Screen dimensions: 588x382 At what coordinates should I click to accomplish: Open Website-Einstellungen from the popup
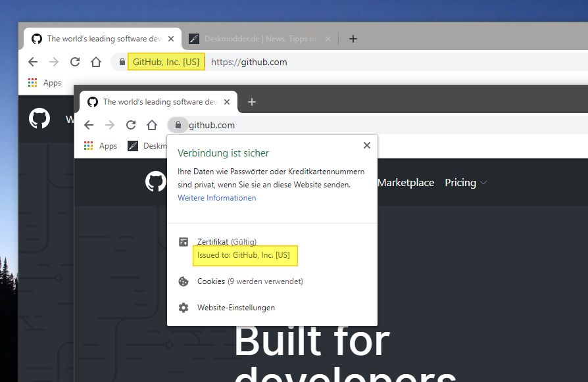226,308
